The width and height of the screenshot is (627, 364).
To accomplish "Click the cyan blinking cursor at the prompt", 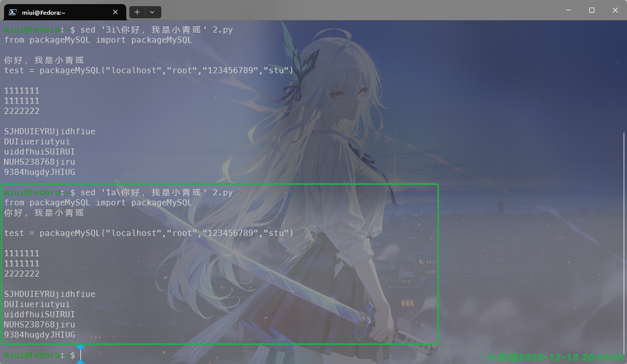I will tap(81, 354).
